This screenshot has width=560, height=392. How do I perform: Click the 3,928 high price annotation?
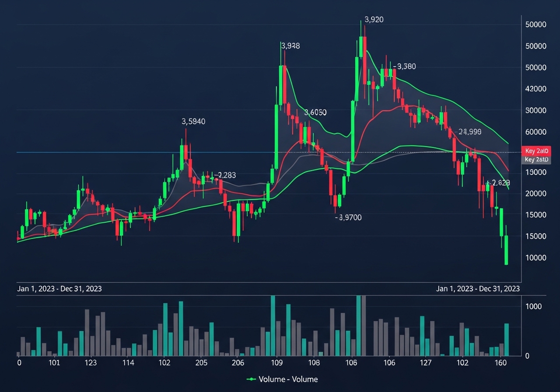[x=290, y=45]
